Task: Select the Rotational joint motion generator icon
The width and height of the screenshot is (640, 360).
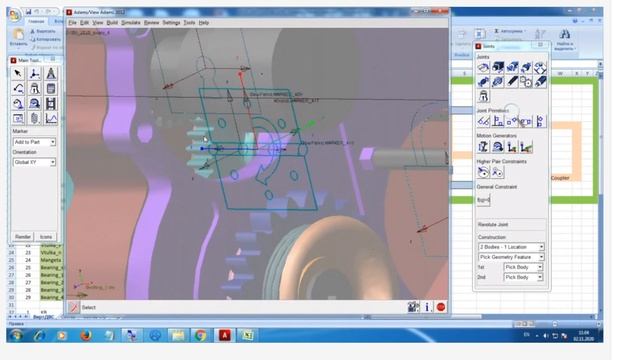Action: coord(498,147)
